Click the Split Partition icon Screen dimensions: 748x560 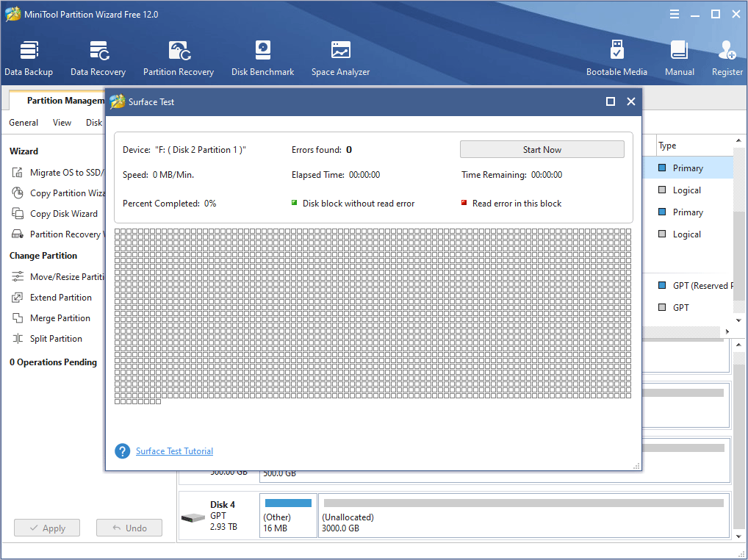[17, 339]
